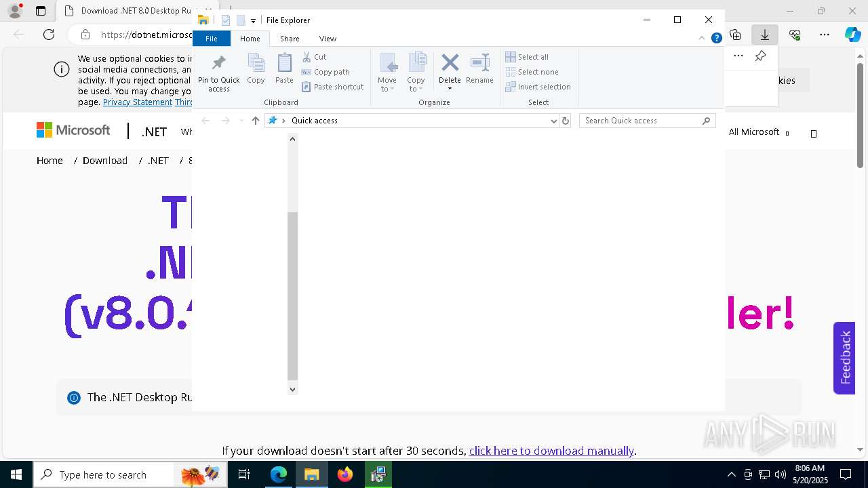Expand the Delete options arrow

tap(450, 89)
